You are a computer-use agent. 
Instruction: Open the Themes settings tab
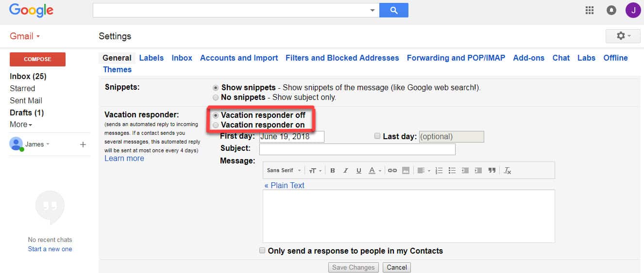point(117,69)
